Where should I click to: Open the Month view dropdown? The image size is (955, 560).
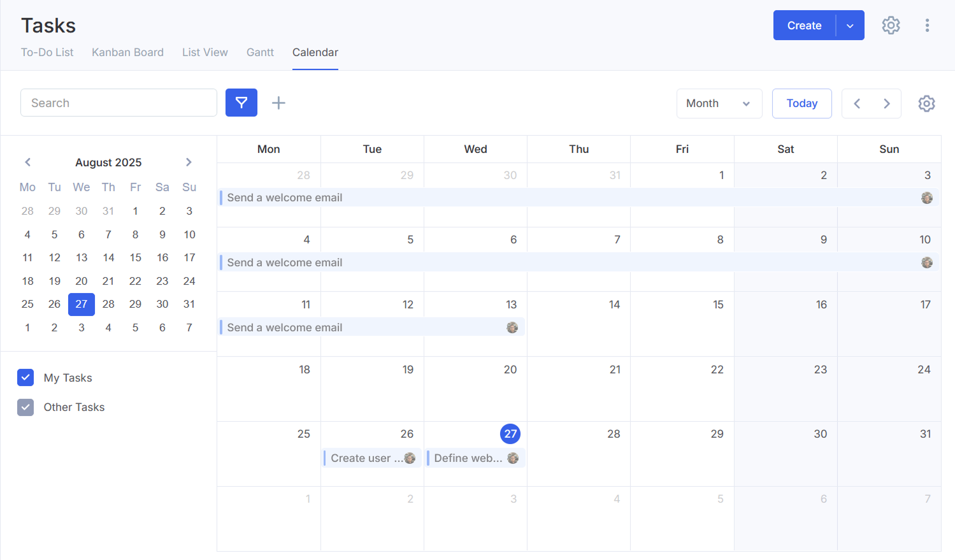click(x=719, y=103)
